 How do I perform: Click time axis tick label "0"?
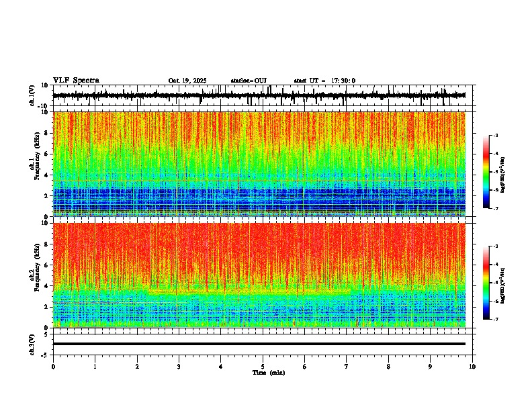53,367
